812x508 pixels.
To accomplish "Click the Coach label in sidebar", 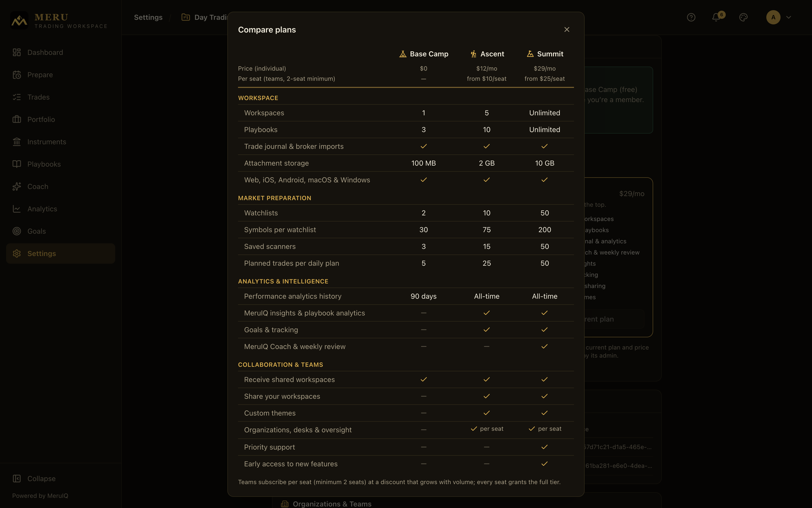I will (38, 186).
